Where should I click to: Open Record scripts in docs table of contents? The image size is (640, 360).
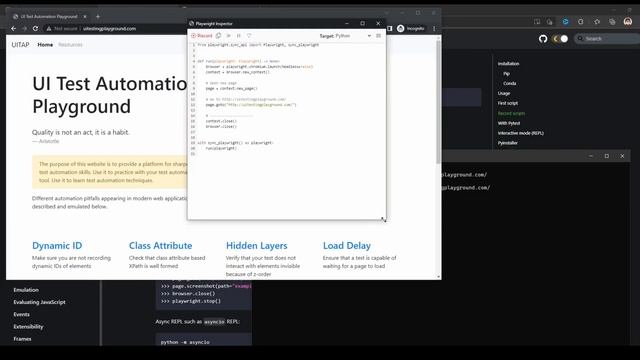(511, 113)
